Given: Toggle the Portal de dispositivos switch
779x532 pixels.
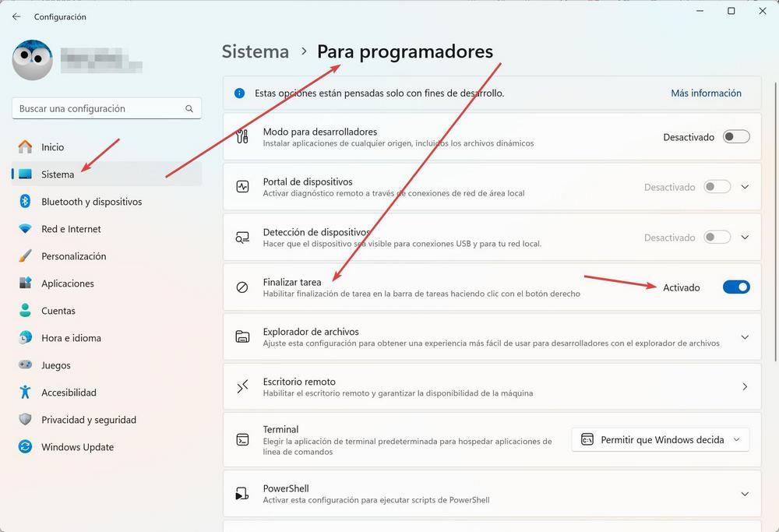Looking at the screenshot, I should [717, 187].
